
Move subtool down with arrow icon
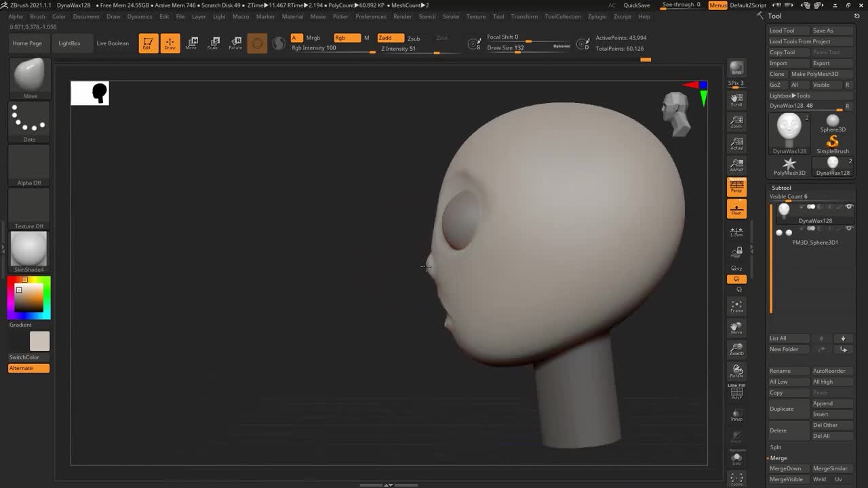pyautogui.click(x=844, y=338)
